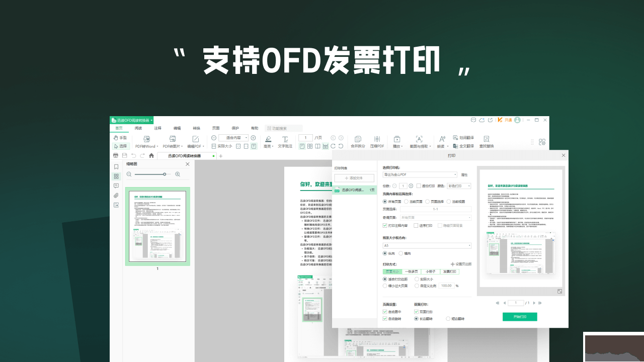Toggle the 打印注释内容 checkbox
Screen dimensions: 644x362
point(395,226)
